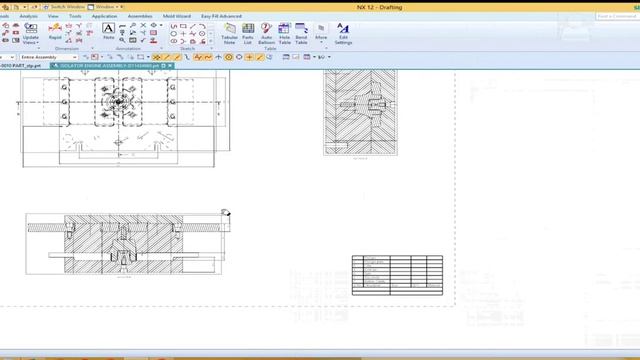The height and width of the screenshot is (360, 640).
Task: Click the Find a Command search field
Action: (617, 16)
